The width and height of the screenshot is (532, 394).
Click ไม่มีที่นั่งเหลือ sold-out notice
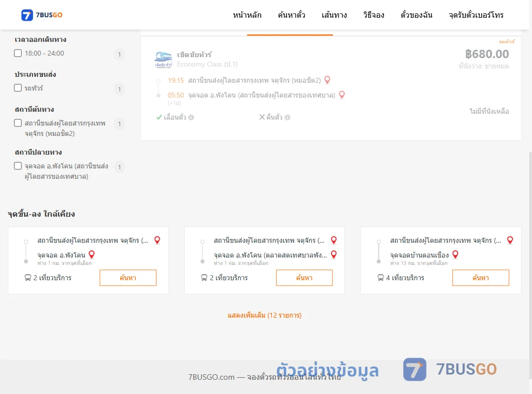[489, 111]
